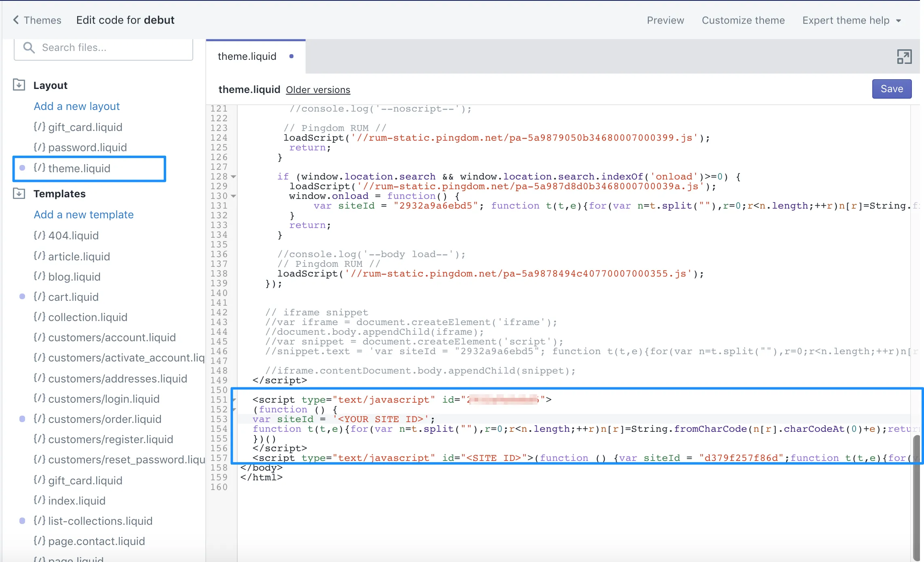The image size is (924, 562).
Task: Open customers/register.liquid file
Action: pos(111,439)
